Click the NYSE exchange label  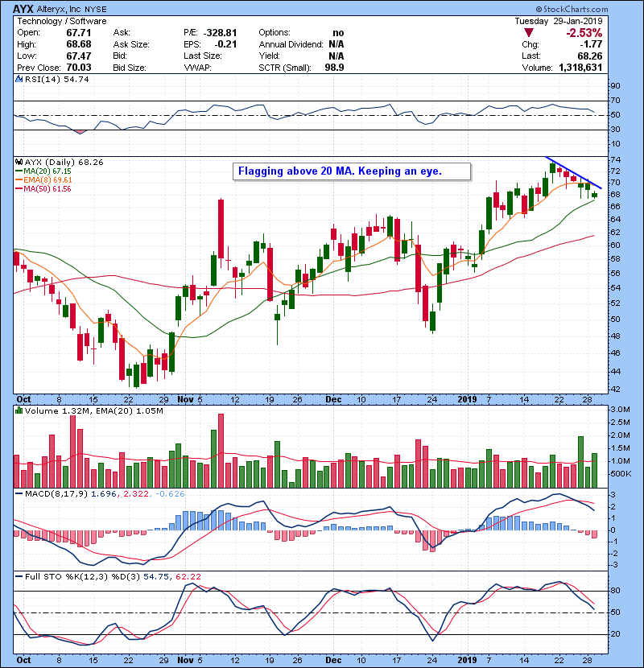(x=96, y=10)
